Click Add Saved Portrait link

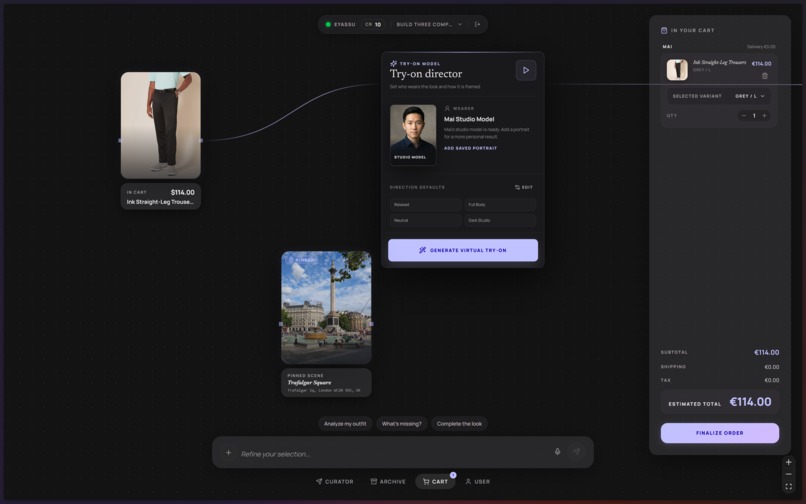click(470, 148)
